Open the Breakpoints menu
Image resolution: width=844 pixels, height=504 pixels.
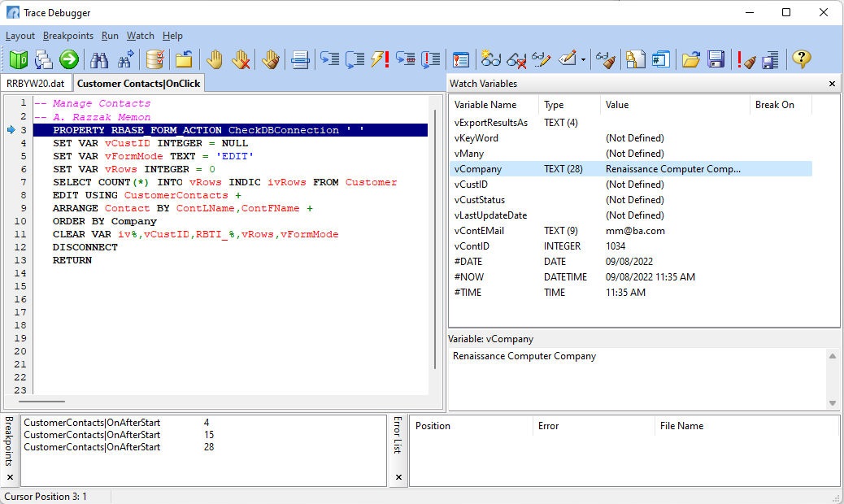pyautogui.click(x=67, y=36)
